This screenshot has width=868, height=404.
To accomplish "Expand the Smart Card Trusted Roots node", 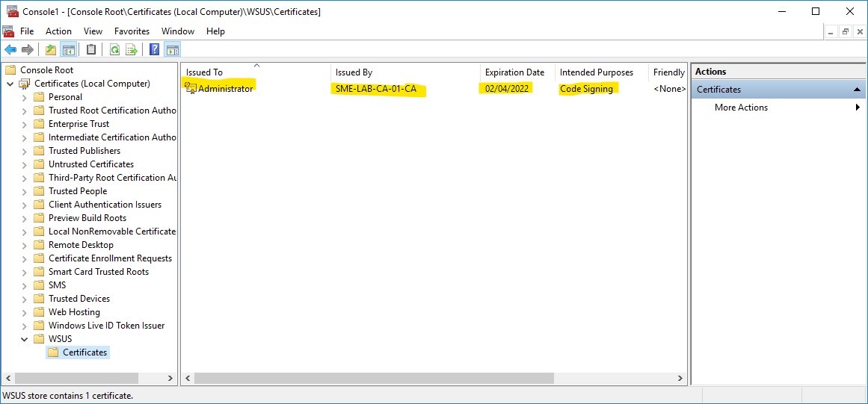I will 25,272.
